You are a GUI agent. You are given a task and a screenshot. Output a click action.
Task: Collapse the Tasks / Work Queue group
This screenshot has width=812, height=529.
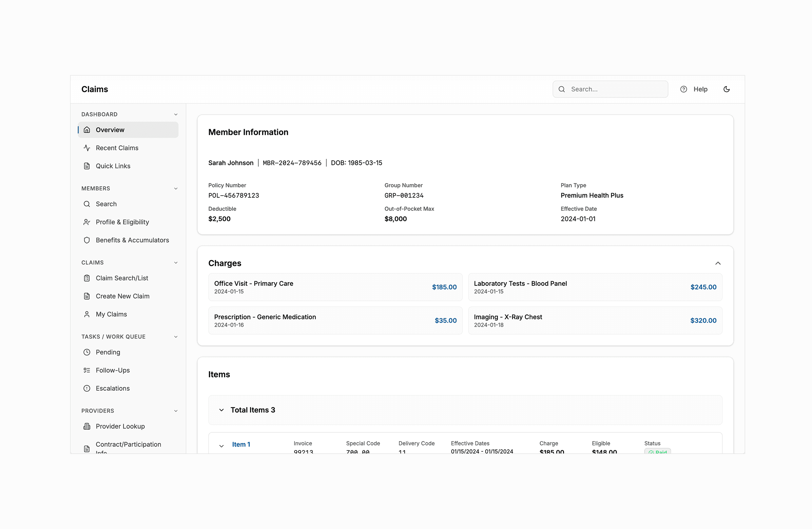(x=176, y=337)
